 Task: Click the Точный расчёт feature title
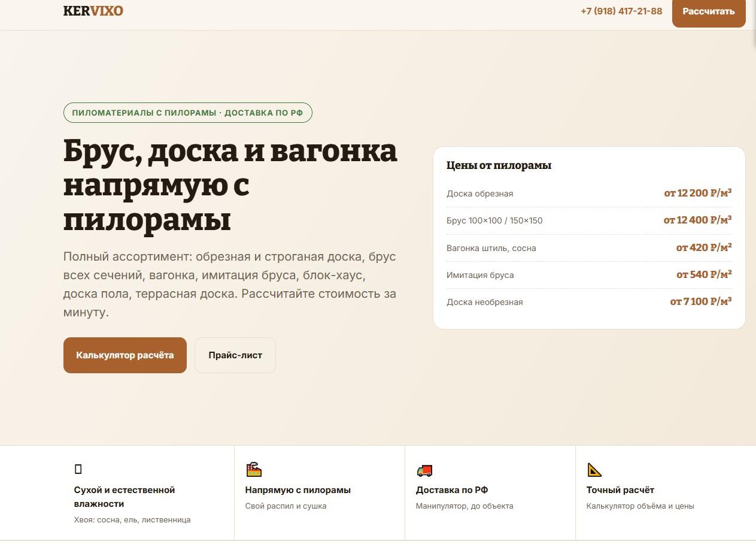pyautogui.click(x=620, y=490)
